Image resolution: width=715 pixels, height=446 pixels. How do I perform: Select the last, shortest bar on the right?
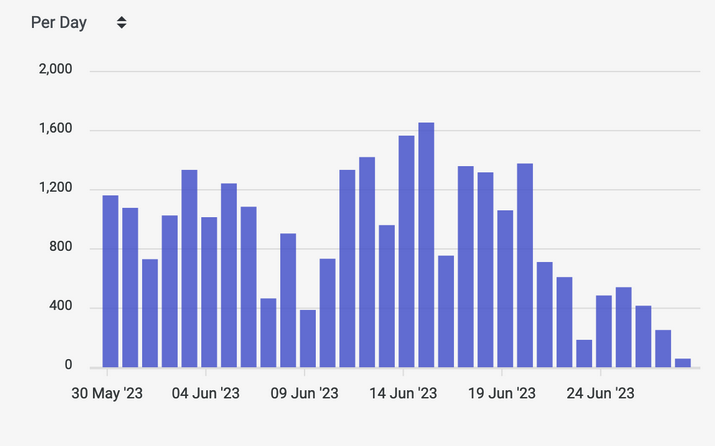pyautogui.click(x=683, y=362)
